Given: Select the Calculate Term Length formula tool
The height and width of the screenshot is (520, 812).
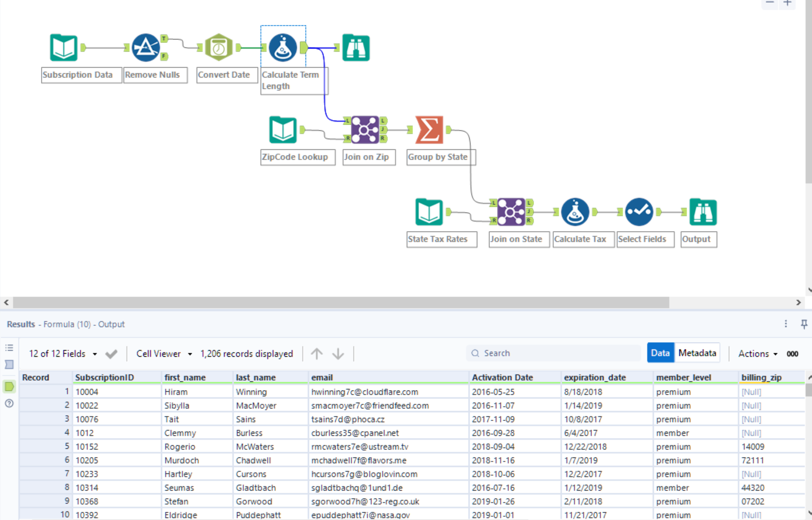Looking at the screenshot, I should coord(283,48).
